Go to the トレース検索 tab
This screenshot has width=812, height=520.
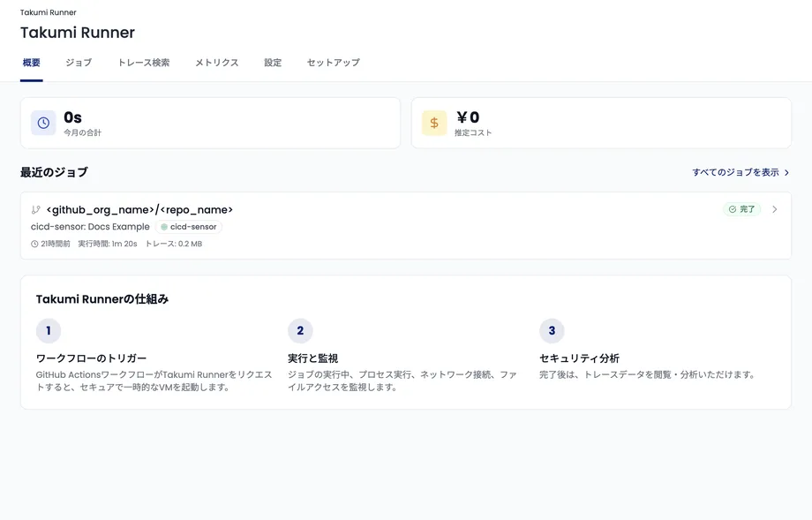[144, 63]
